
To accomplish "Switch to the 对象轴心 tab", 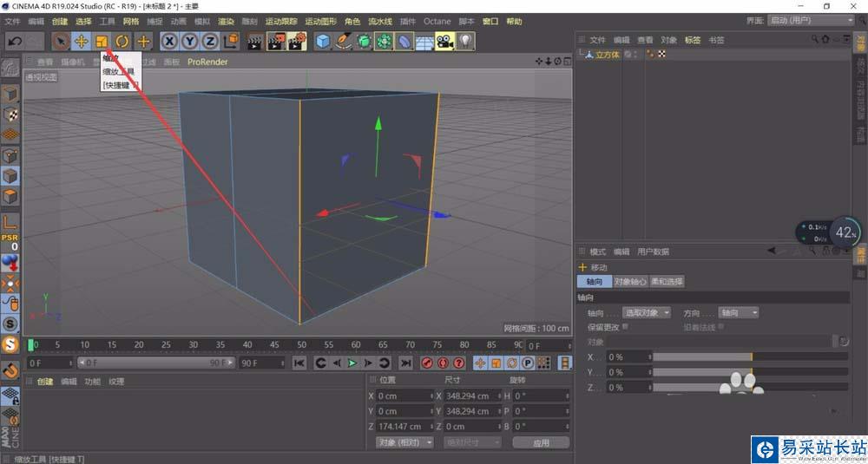I will (630, 282).
